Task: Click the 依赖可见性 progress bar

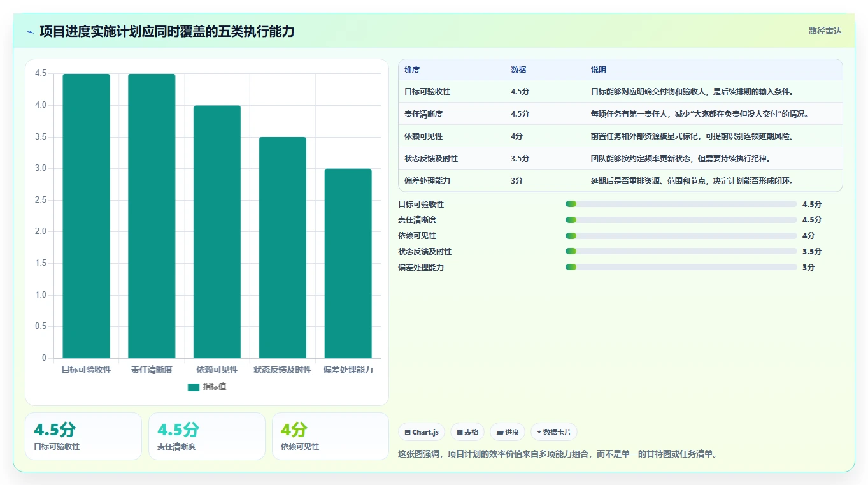Action: 681,236
